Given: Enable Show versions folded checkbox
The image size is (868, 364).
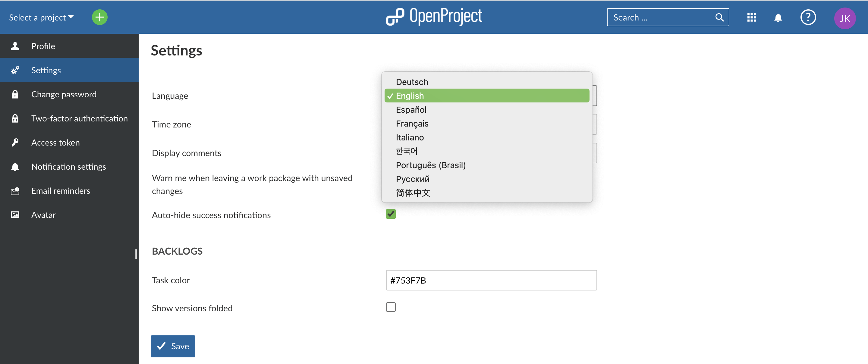Looking at the screenshot, I should [391, 306].
